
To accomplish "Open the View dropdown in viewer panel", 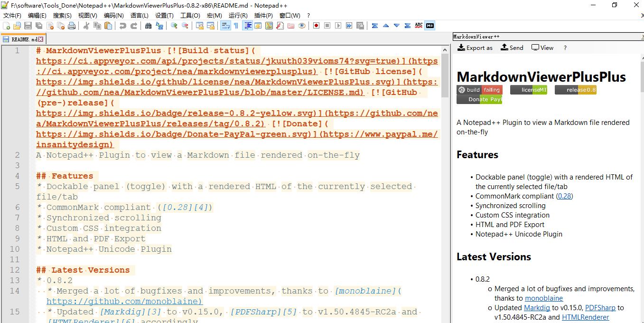I will point(543,47).
